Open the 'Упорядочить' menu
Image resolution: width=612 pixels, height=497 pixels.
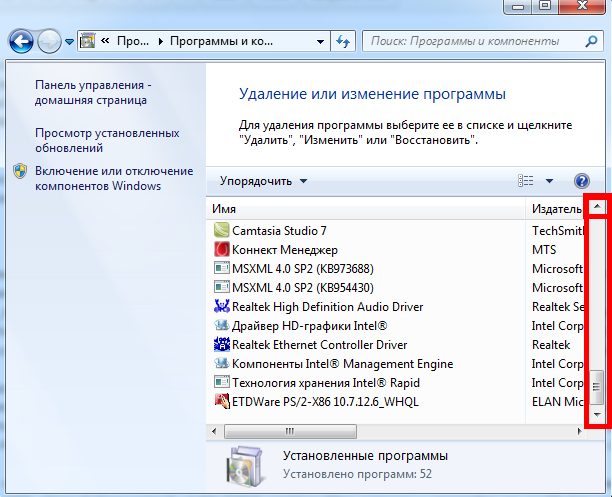[263, 181]
